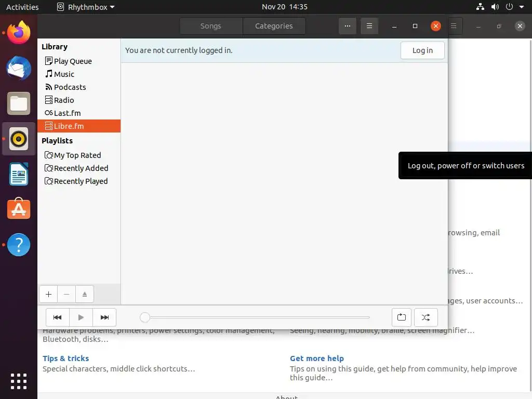Toggle shuffle mode
Image resolution: width=532 pixels, height=399 pixels.
426,317
